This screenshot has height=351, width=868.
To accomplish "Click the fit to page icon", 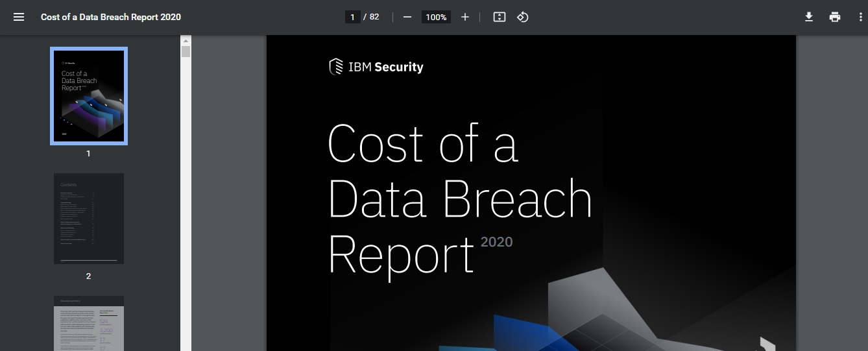I will pyautogui.click(x=499, y=17).
